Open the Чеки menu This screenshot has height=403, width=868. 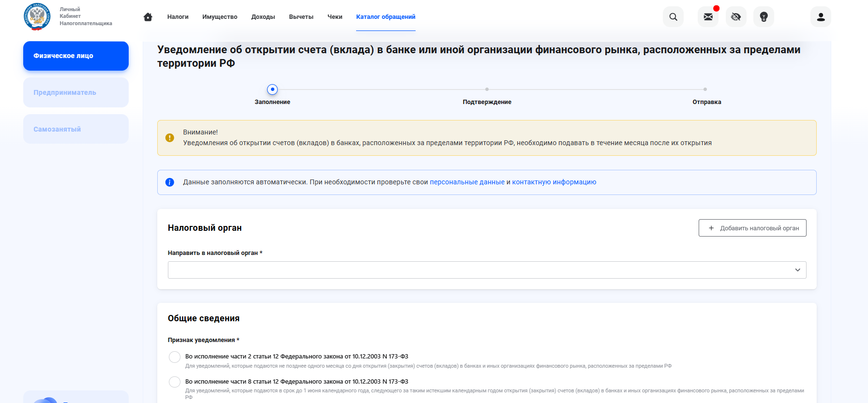pos(335,17)
